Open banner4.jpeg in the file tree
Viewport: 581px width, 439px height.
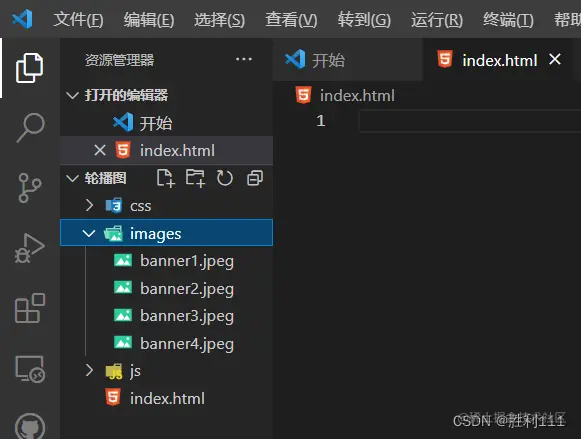[x=167, y=343]
